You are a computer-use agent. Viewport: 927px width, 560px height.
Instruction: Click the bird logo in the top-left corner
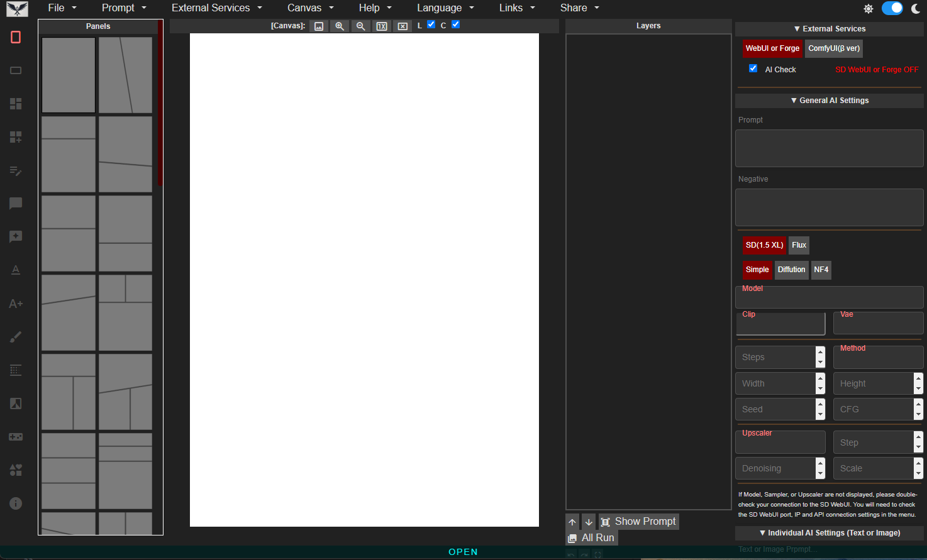click(x=17, y=8)
